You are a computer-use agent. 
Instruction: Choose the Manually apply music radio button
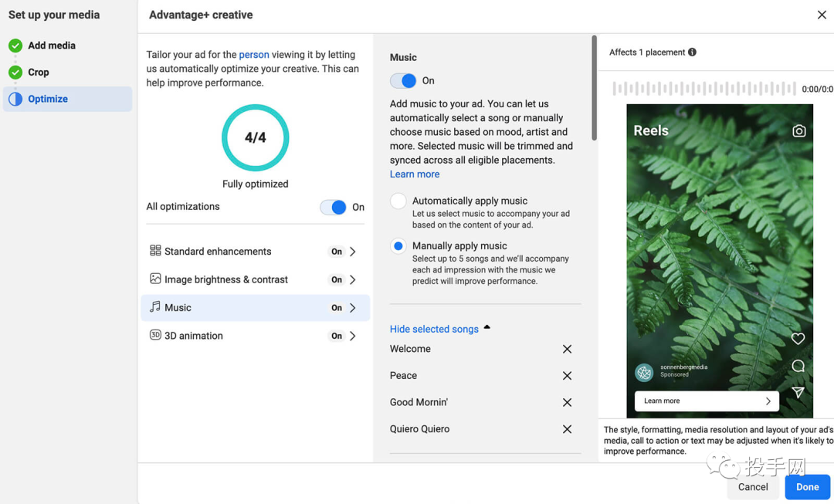tap(398, 246)
